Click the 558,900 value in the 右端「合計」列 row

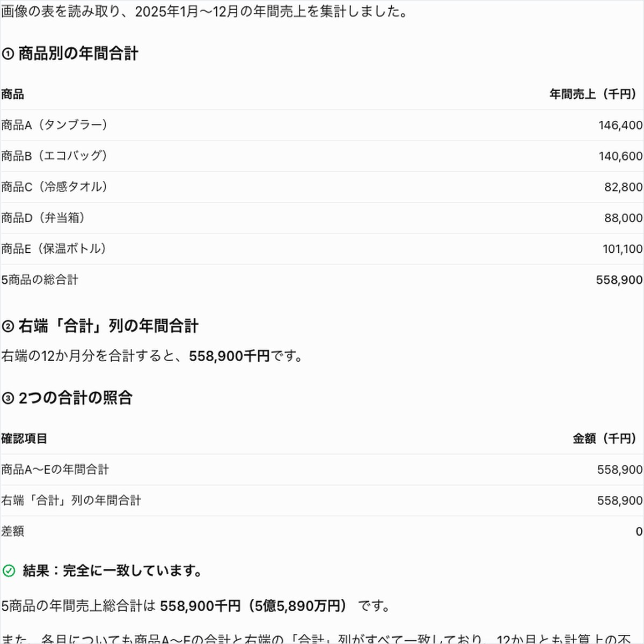[620, 501]
